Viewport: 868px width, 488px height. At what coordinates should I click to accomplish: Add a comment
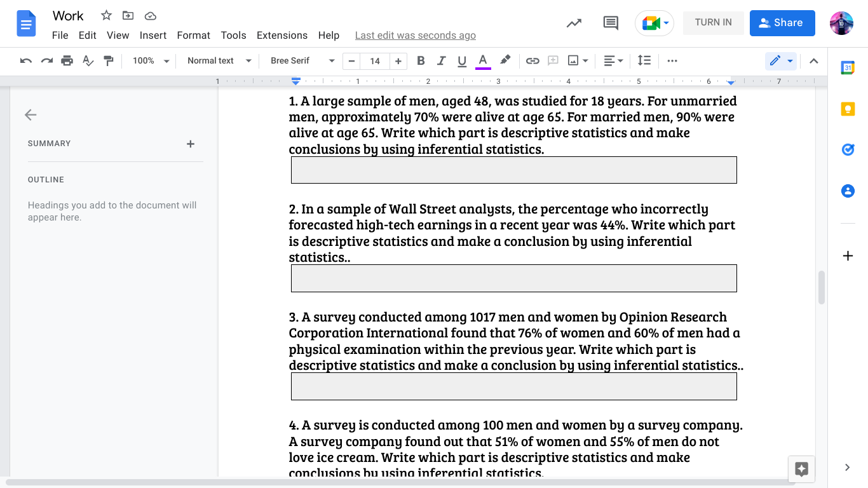point(610,23)
